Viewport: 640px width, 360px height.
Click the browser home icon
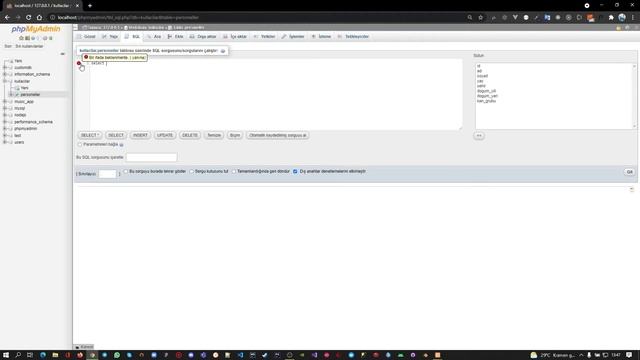click(x=39, y=18)
